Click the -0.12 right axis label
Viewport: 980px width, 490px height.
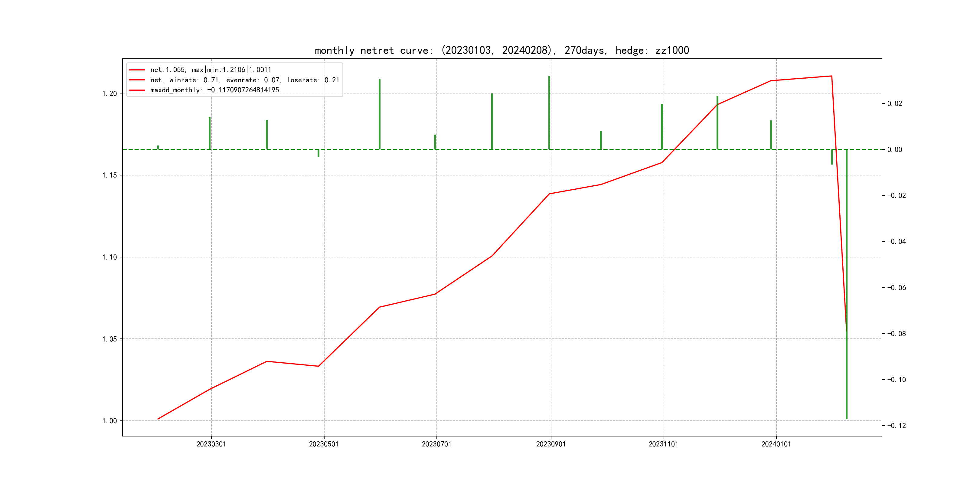[897, 426]
